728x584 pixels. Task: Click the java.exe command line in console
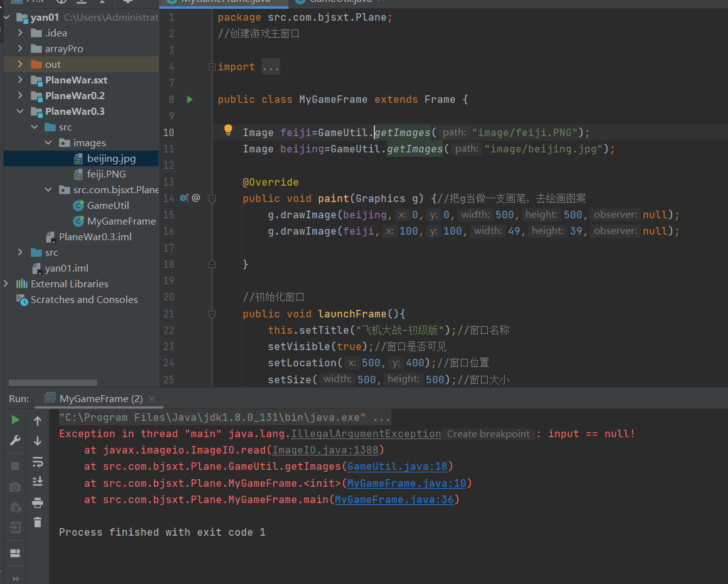coord(224,417)
